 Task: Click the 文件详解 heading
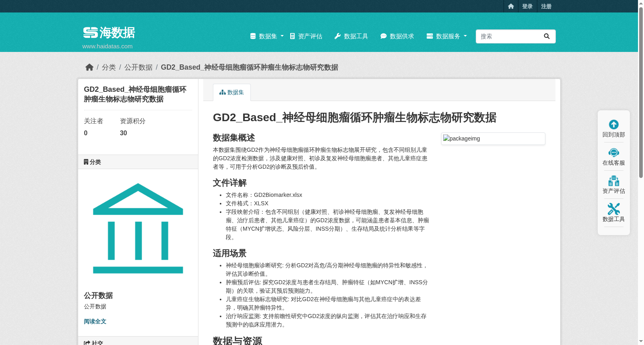(230, 183)
